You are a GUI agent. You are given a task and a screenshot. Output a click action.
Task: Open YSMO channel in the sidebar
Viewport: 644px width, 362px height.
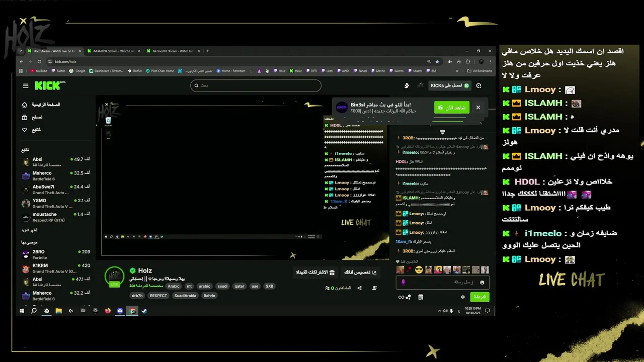(56, 204)
